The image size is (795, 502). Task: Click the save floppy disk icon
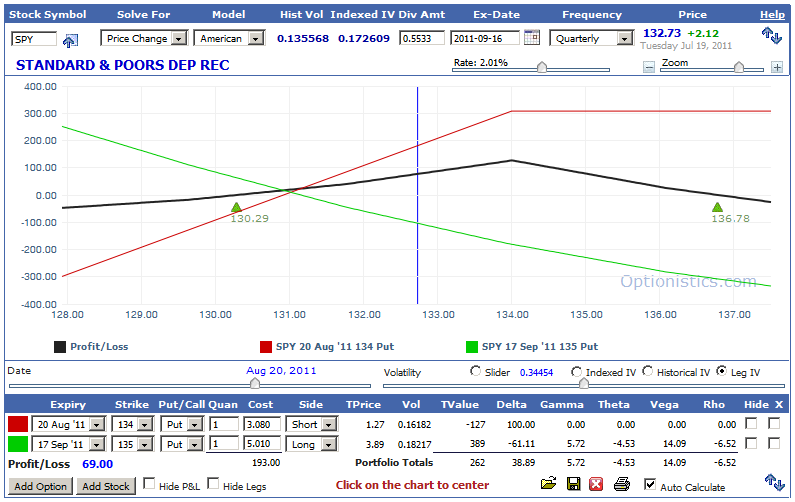click(573, 484)
